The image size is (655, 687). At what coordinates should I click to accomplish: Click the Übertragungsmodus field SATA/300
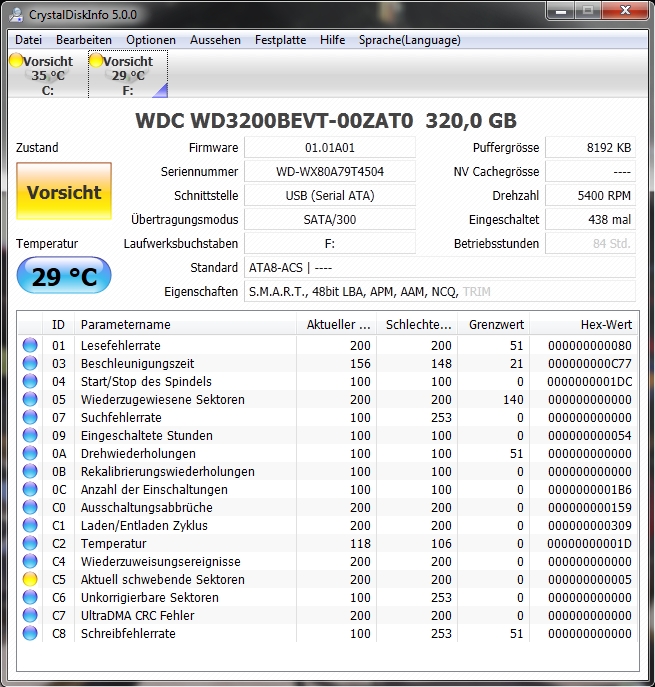329,220
